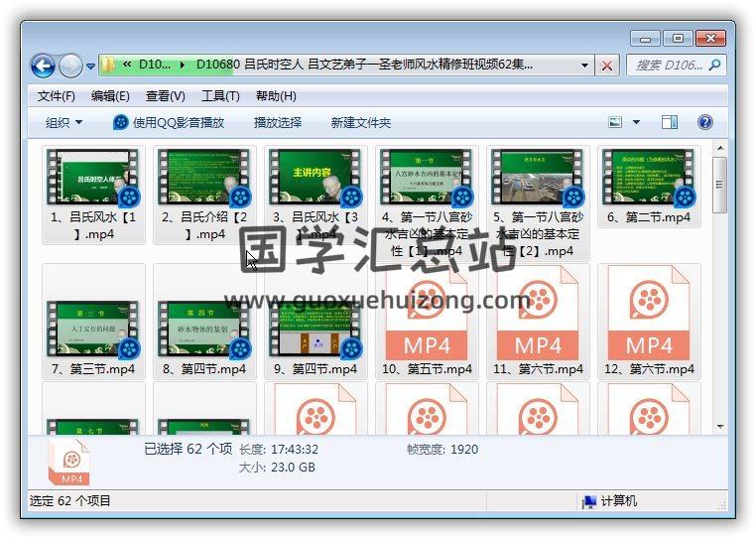The height and width of the screenshot is (539, 756).
Task: Select the 11、第六节.mp4 file icon
Action: click(538, 313)
